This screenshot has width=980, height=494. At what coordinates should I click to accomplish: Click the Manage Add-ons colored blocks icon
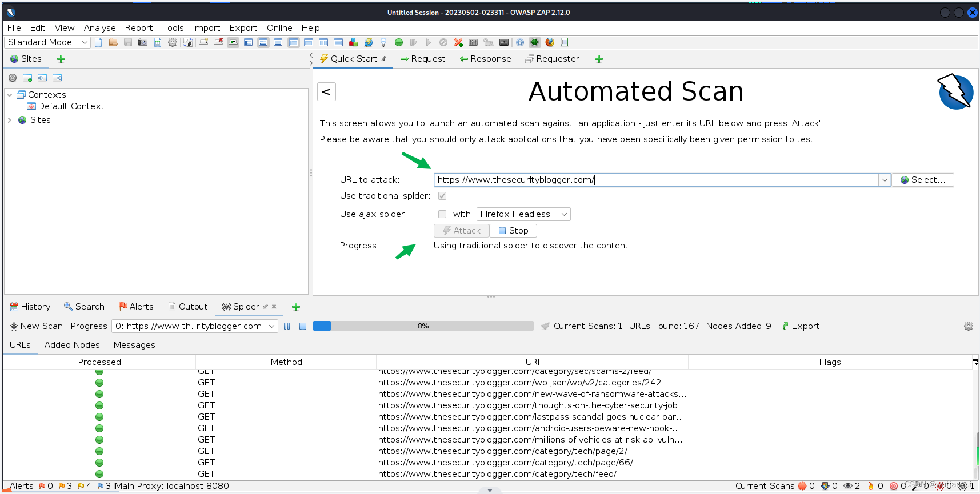353,42
